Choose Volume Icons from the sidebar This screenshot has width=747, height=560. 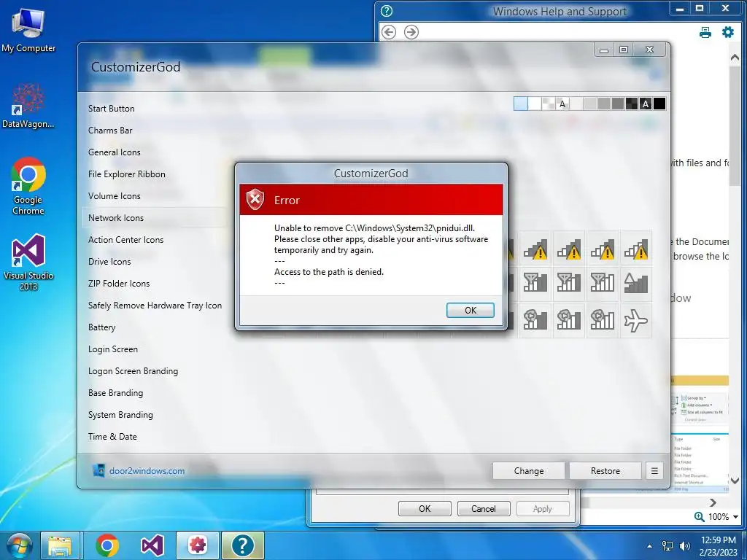115,196
